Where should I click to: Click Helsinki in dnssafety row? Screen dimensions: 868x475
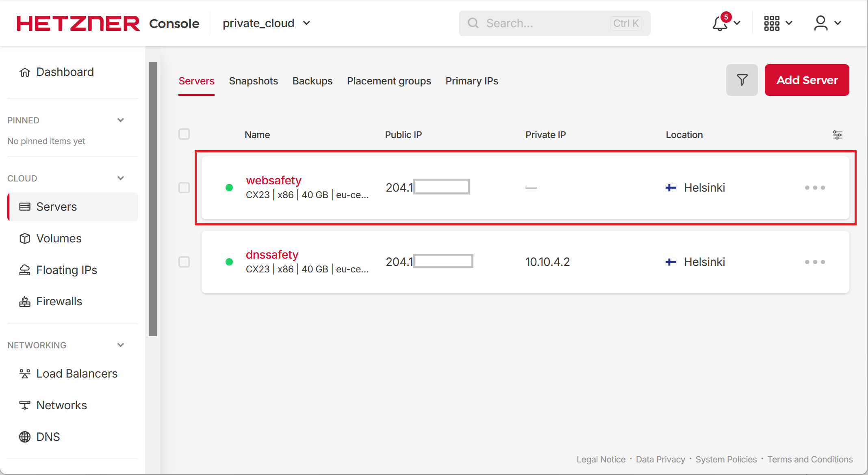(704, 262)
